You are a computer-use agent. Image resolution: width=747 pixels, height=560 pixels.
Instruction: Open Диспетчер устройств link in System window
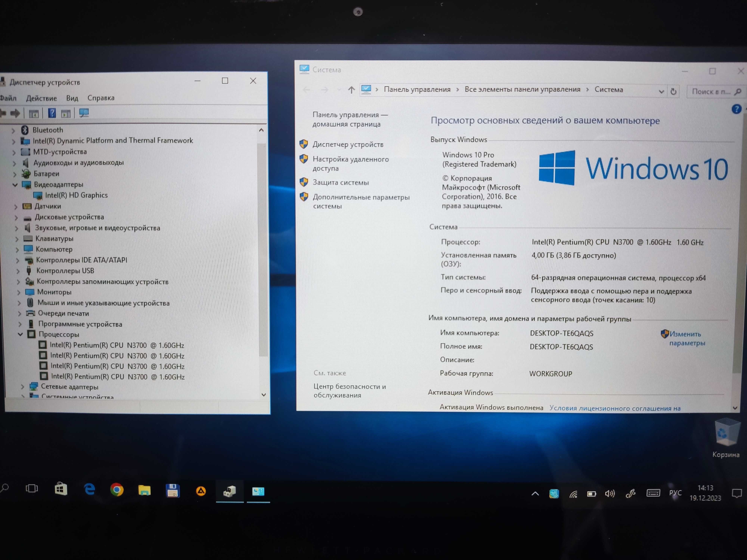(348, 144)
